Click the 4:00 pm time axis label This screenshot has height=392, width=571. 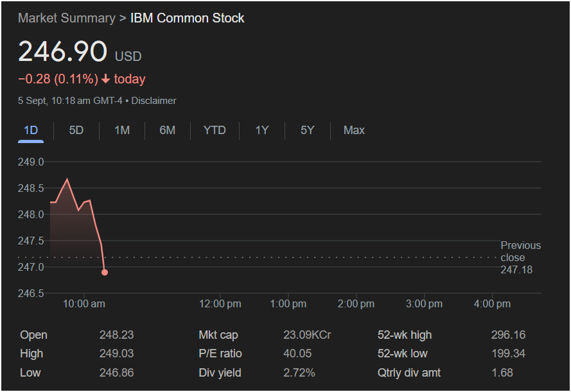[x=492, y=304]
